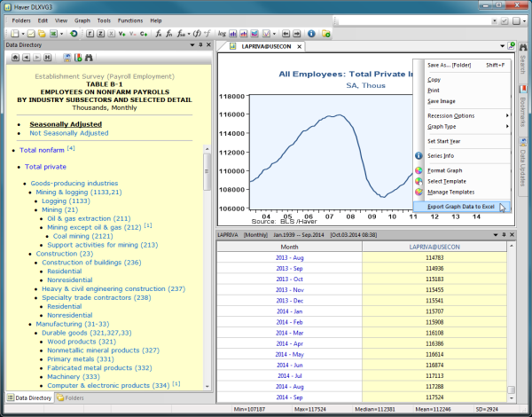This screenshot has height=417, width=532.
Task: Open the Functions menu
Action: [130, 20]
